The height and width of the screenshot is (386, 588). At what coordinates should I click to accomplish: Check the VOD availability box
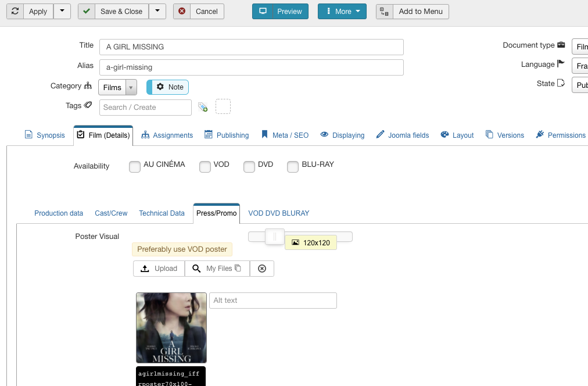[x=205, y=167]
